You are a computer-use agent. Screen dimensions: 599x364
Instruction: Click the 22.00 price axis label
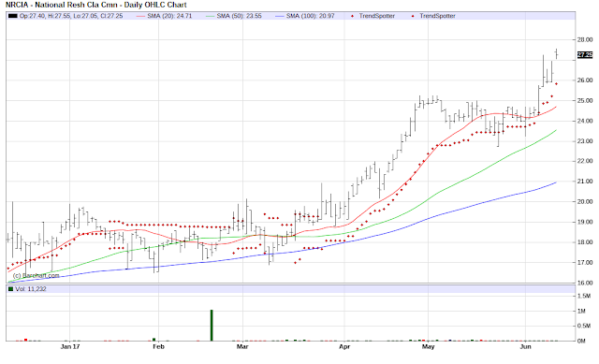point(585,161)
